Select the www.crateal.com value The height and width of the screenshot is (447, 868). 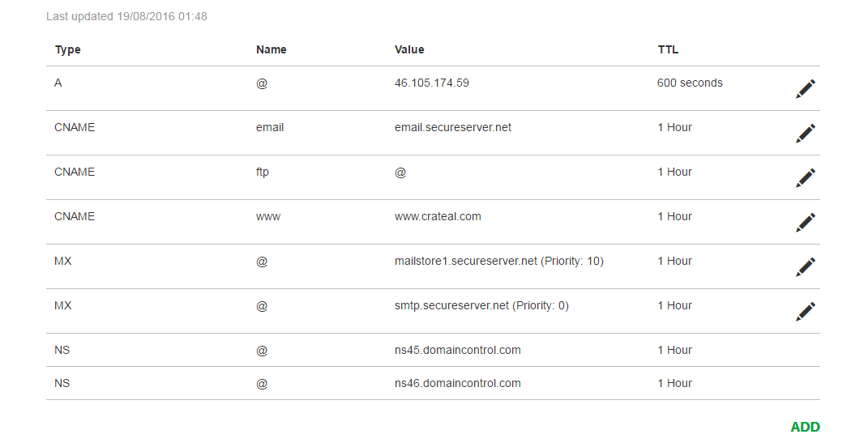click(x=438, y=216)
